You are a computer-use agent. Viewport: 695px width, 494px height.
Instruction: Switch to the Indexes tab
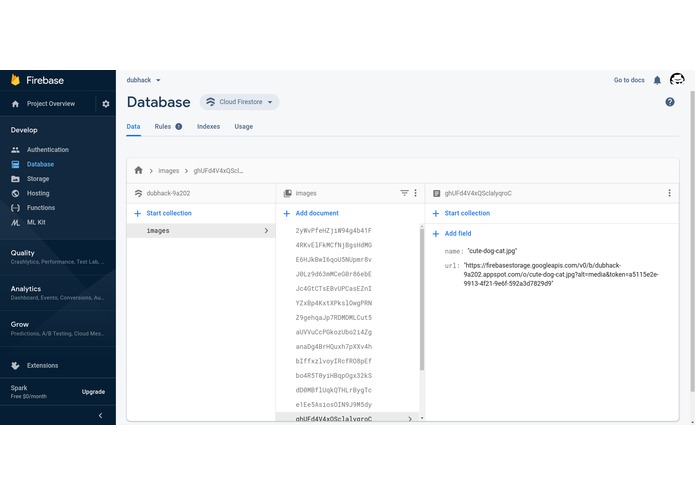pyautogui.click(x=208, y=127)
